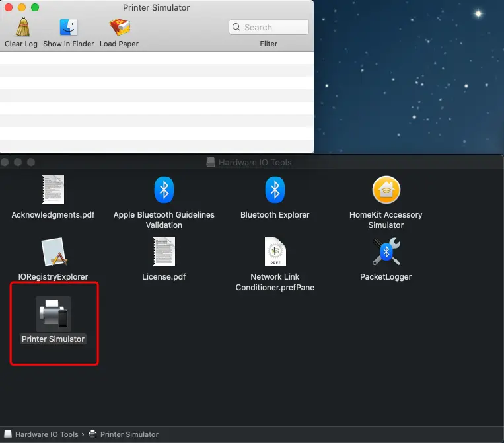Image resolution: width=504 pixels, height=443 pixels.
Task: Select Apple Bluetooth Guidelines Validation icon
Action: point(164,190)
